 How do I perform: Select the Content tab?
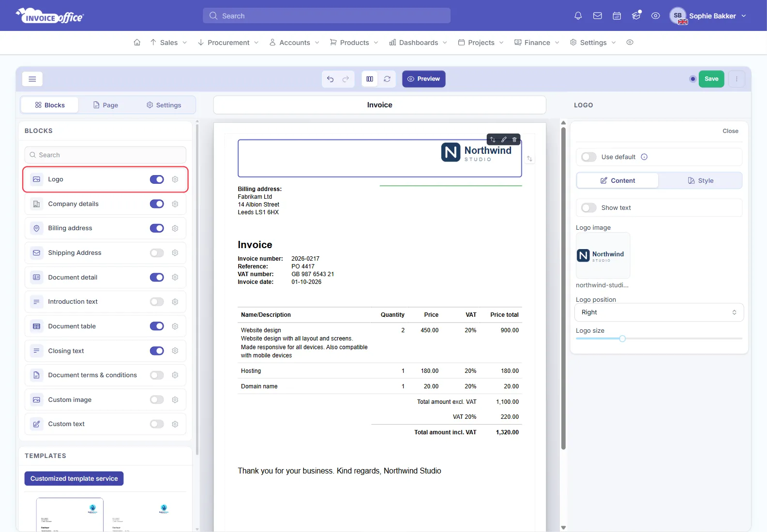617,180
